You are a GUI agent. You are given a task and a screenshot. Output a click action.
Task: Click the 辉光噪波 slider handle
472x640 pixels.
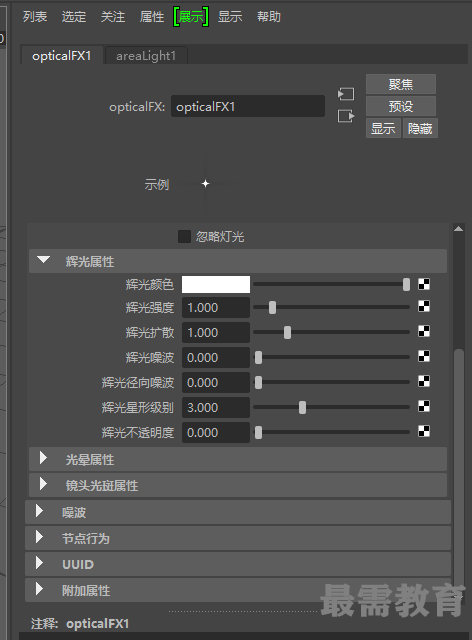pos(258,357)
